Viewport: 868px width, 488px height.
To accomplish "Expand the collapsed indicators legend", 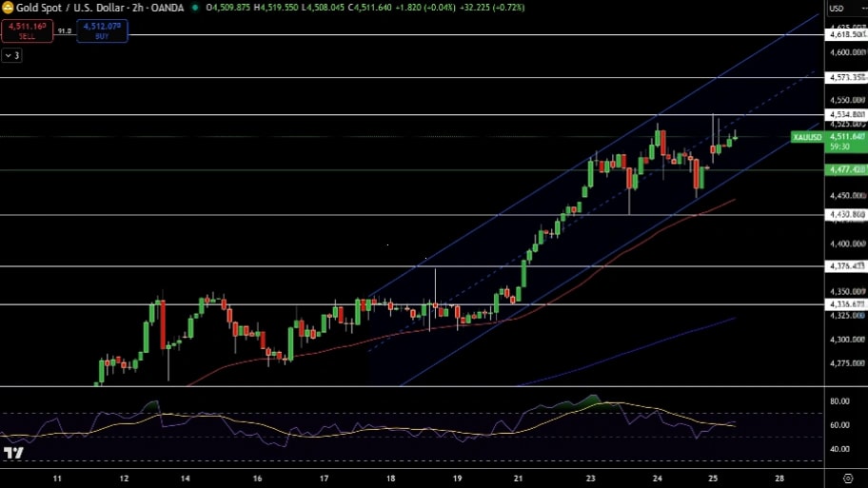I will (x=11, y=55).
